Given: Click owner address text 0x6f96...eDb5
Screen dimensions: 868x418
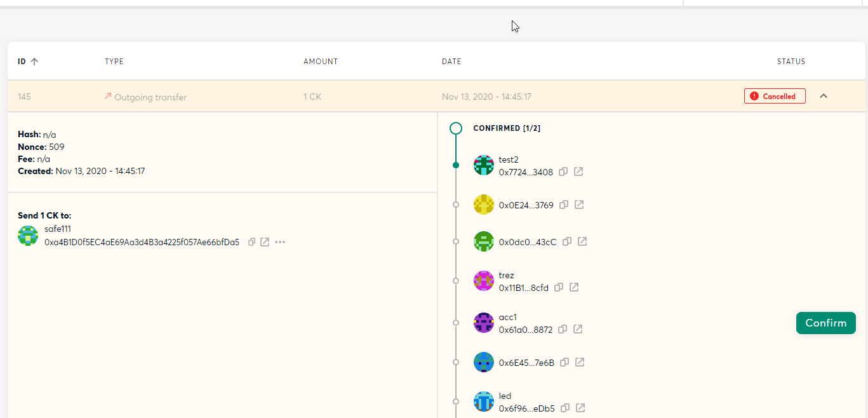Looking at the screenshot, I should point(527,408).
